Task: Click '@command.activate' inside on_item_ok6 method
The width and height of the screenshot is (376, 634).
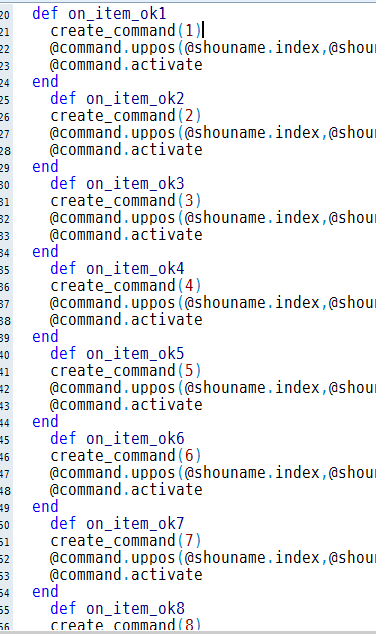Action: coord(126,489)
